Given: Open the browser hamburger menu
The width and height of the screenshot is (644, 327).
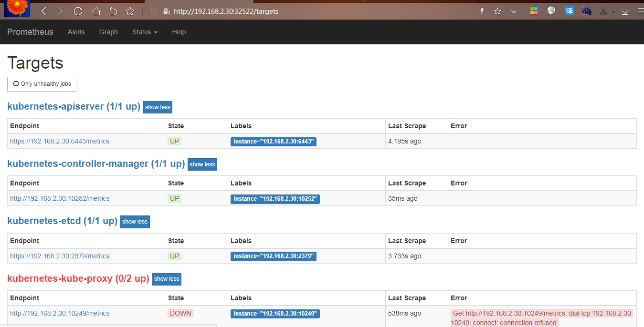Looking at the screenshot, I should [640, 11].
